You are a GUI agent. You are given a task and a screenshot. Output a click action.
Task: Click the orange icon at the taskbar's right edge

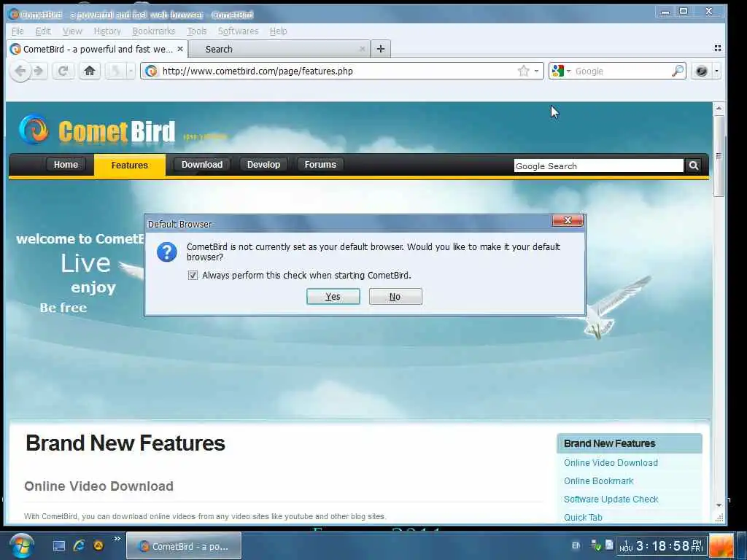coord(721,545)
